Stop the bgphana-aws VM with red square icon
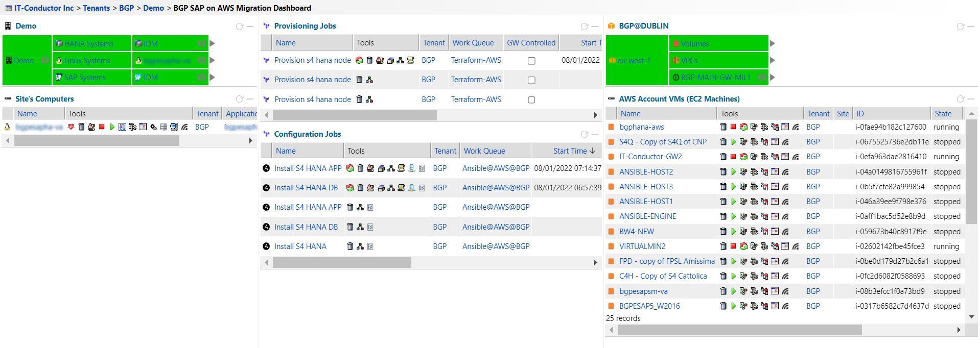The height and width of the screenshot is (348, 980). point(733,127)
